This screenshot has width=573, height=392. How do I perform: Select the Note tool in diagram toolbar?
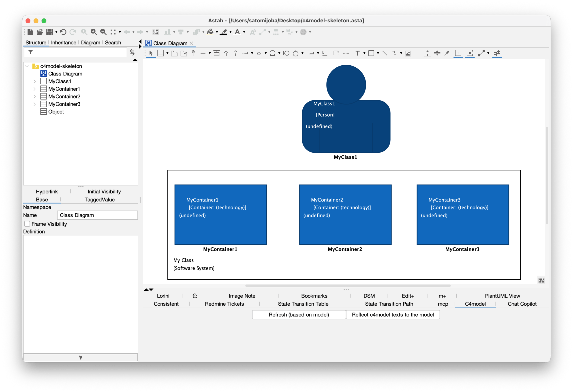tap(336, 53)
